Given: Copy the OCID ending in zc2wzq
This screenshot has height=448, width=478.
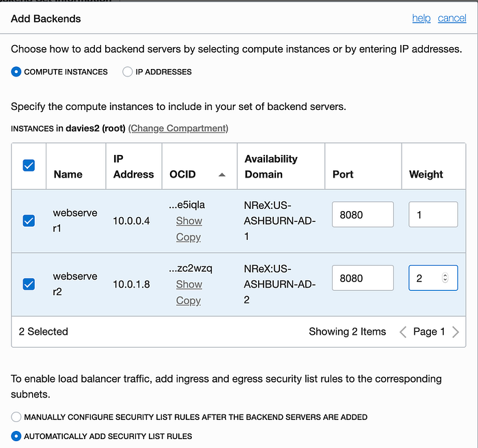Looking at the screenshot, I should [x=188, y=300].
